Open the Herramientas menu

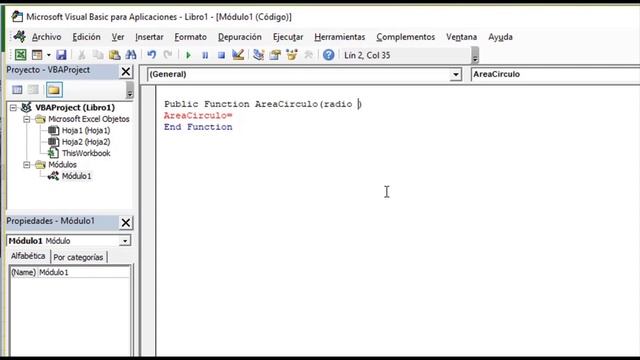(x=340, y=37)
